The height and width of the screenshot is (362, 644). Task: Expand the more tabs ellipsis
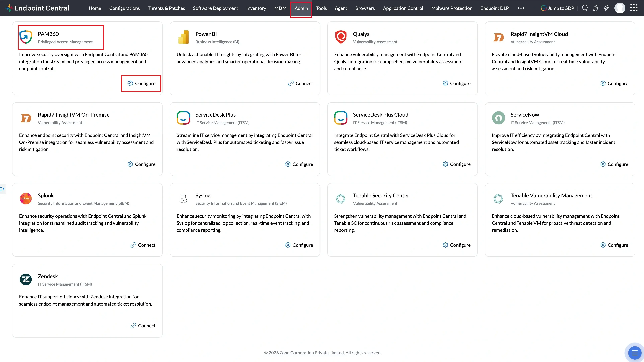[521, 8]
